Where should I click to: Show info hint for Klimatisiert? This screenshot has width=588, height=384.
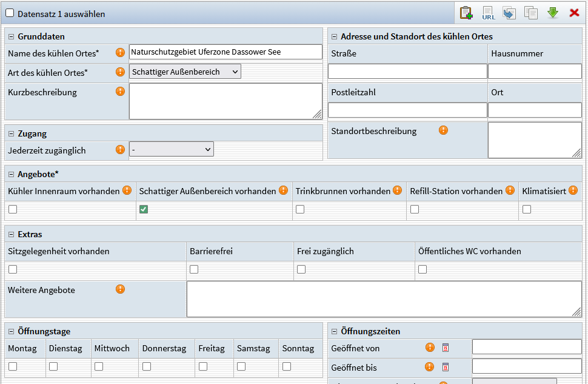click(573, 190)
